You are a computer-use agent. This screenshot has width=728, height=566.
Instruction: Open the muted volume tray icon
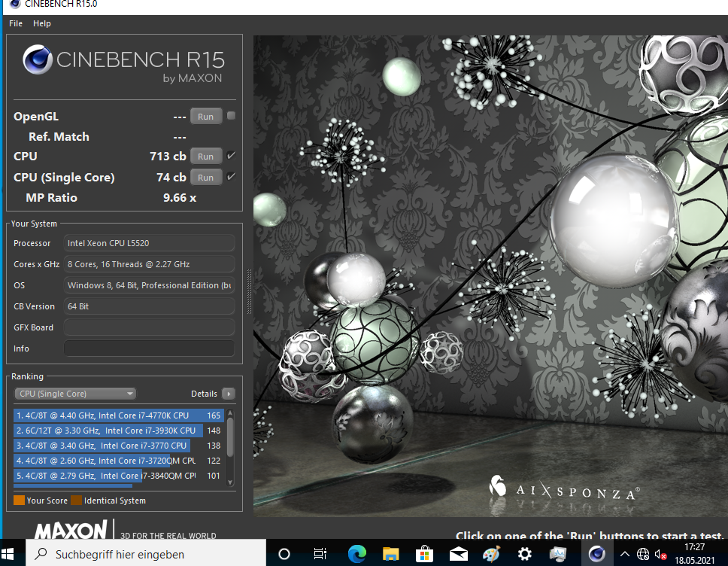click(660, 554)
